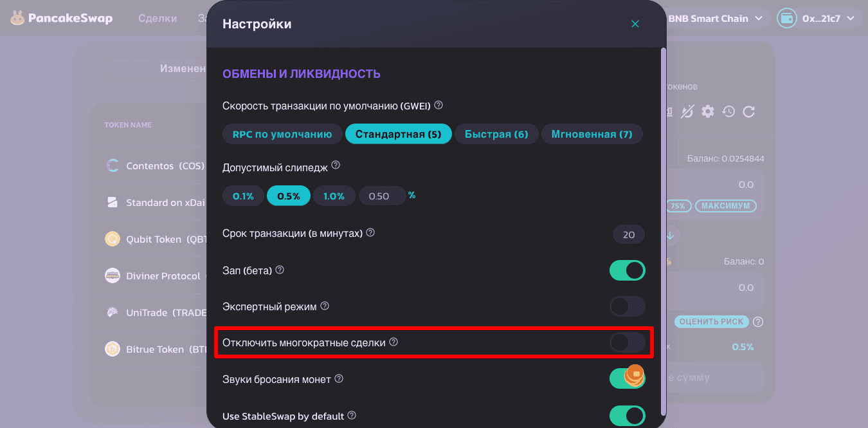Screen dimensions: 868x428
Task: Show slippage tolerance help icon
Action: click(x=336, y=166)
